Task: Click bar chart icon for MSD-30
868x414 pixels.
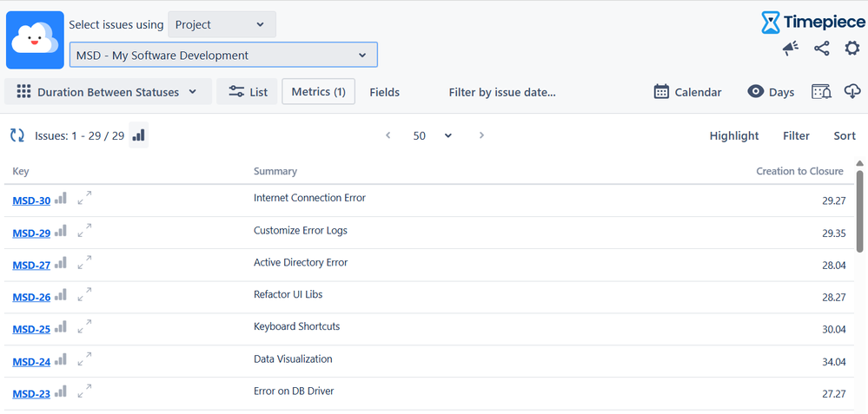Action: (60, 198)
